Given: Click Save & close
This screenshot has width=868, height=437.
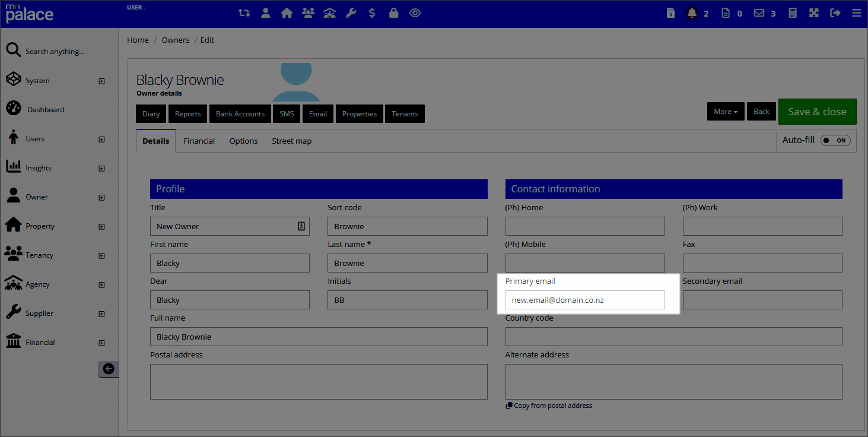Looking at the screenshot, I should (x=818, y=112).
